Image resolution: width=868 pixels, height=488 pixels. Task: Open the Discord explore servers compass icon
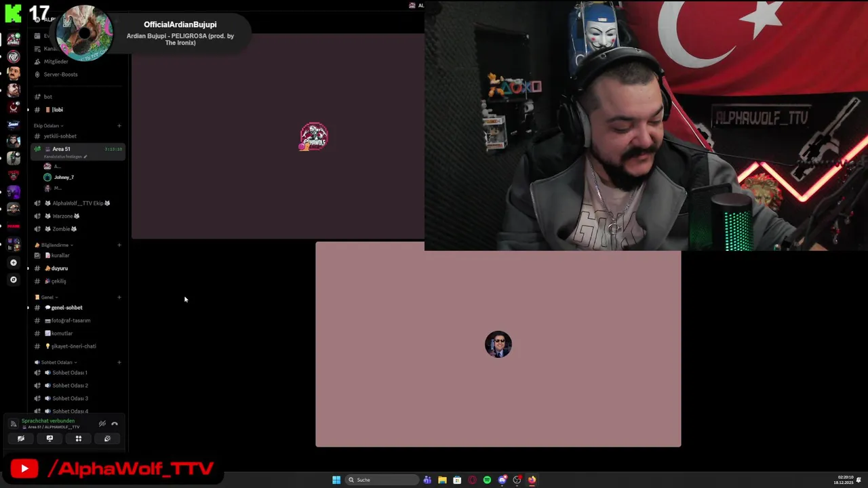click(x=13, y=279)
